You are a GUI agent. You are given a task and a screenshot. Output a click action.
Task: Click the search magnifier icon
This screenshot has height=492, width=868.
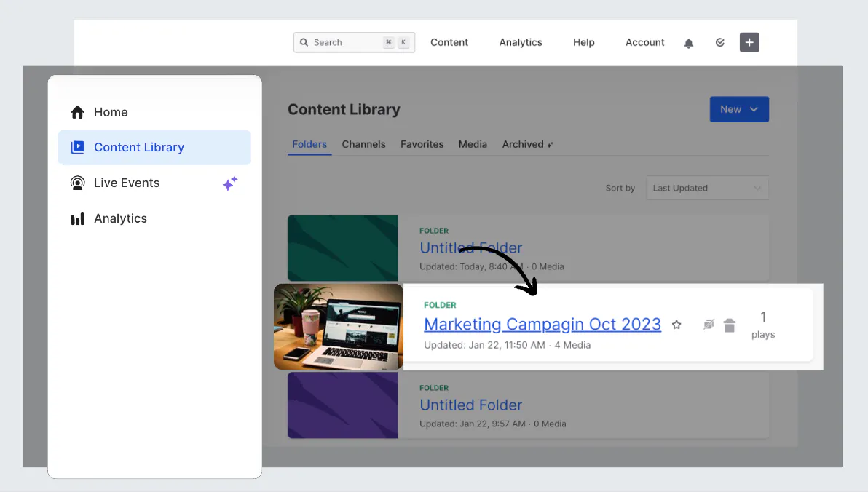tap(304, 42)
